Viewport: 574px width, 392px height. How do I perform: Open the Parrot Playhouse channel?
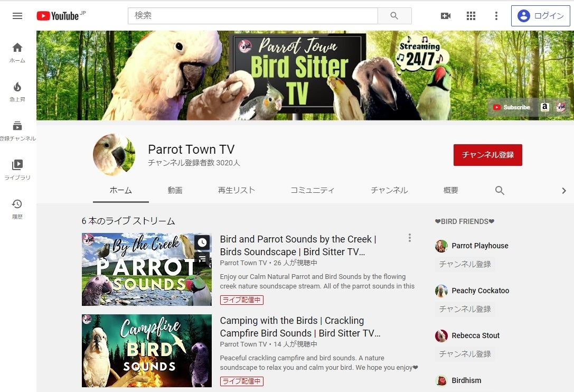tap(480, 246)
